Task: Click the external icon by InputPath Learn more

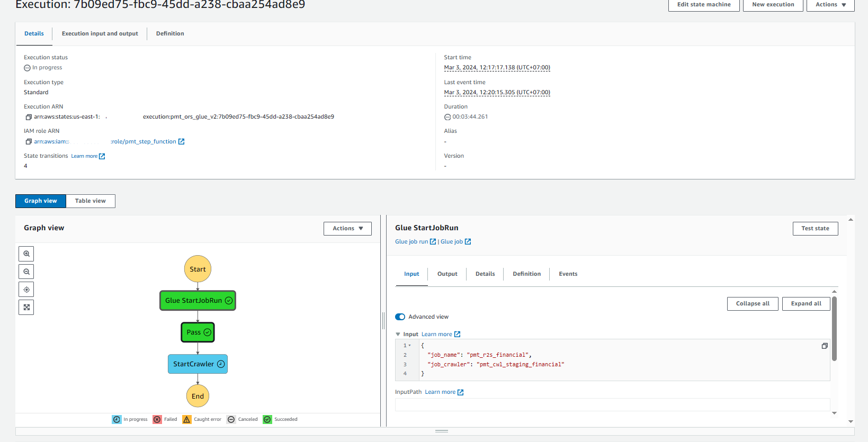Action: [x=460, y=392]
